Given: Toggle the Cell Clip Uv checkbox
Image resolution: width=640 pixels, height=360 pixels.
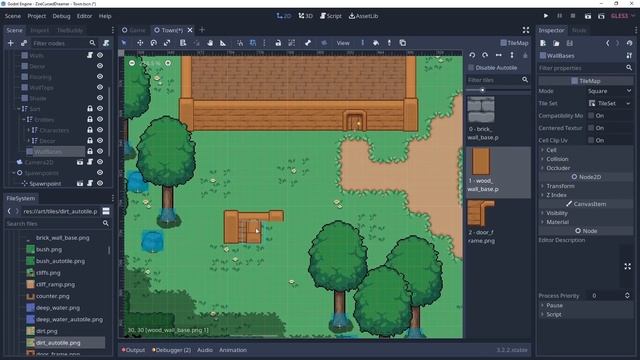Looking at the screenshot, I should tap(591, 140).
